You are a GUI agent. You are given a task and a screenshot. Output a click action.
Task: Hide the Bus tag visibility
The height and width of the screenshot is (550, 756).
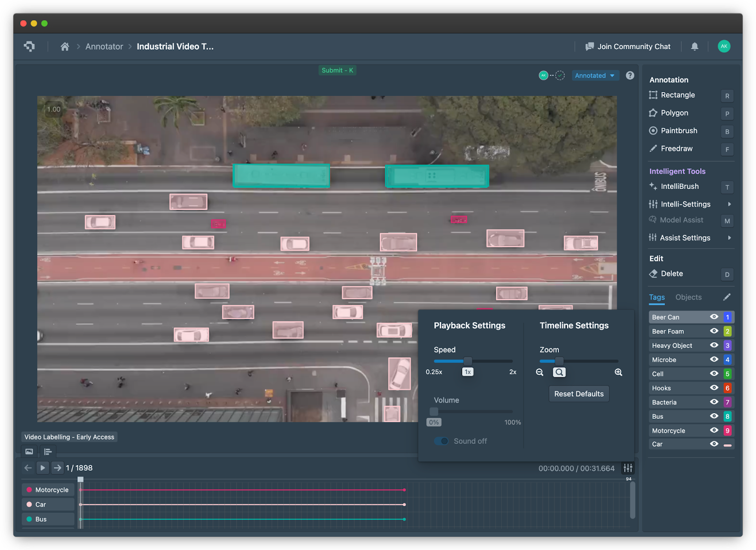pyautogui.click(x=713, y=416)
